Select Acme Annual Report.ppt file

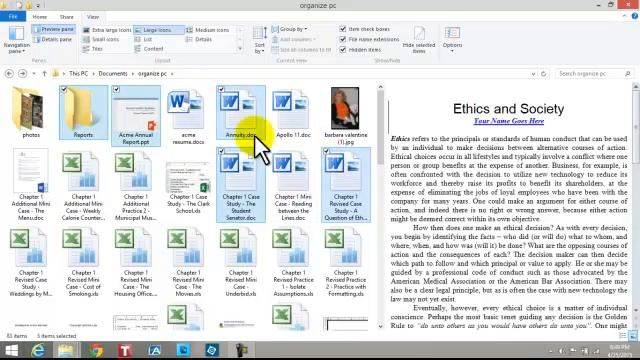[136, 116]
